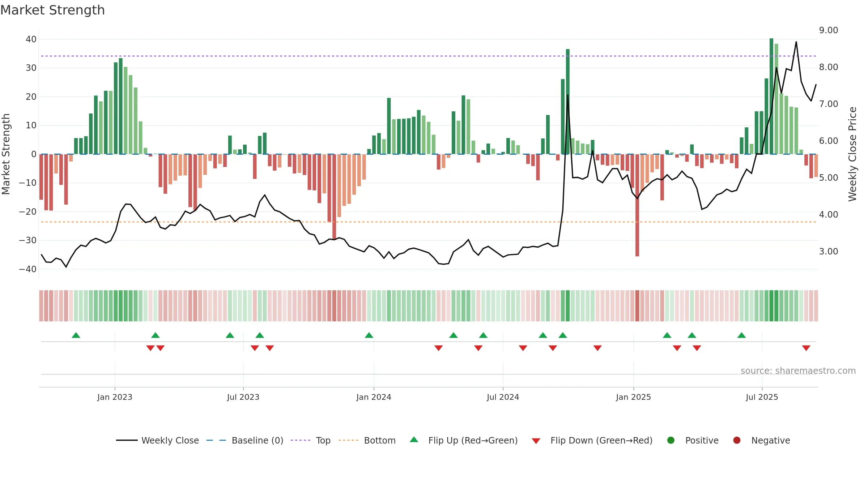Image resolution: width=868 pixels, height=488 pixels.
Task: Toggle the Flip Up (Red→Green) series label
Action: click(x=473, y=440)
